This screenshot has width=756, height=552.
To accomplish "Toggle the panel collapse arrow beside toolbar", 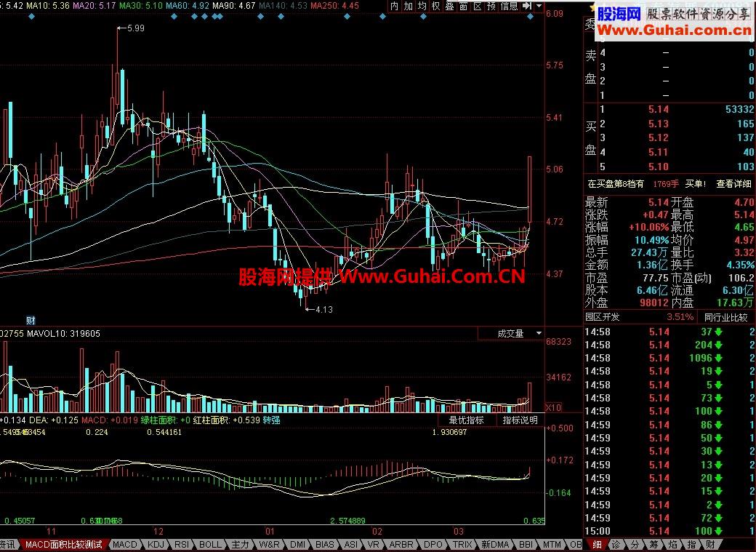I will [526, 6].
